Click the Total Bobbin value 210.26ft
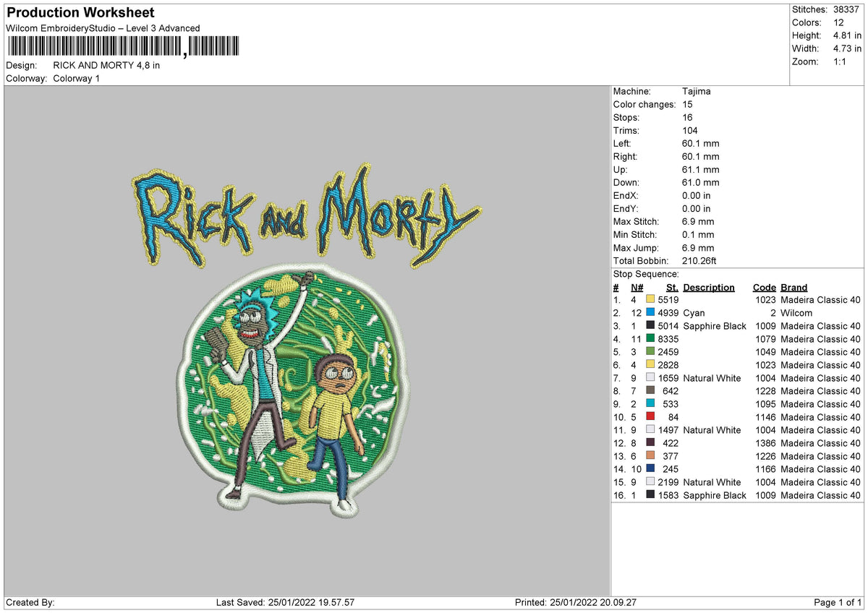This screenshot has height=613, width=868. tap(699, 260)
